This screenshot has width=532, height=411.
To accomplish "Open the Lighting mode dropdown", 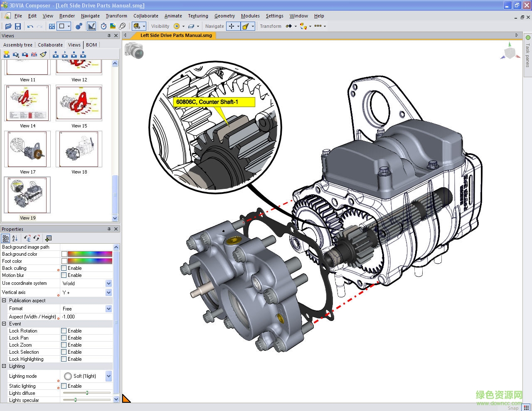I will [108, 376].
